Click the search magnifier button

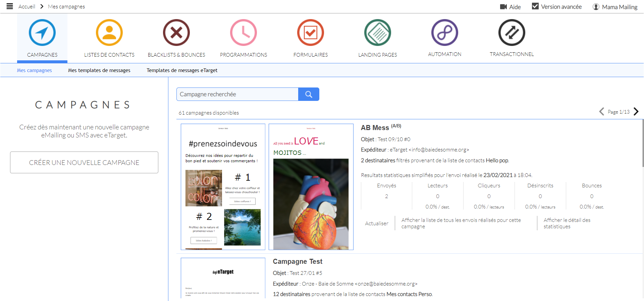coord(309,94)
